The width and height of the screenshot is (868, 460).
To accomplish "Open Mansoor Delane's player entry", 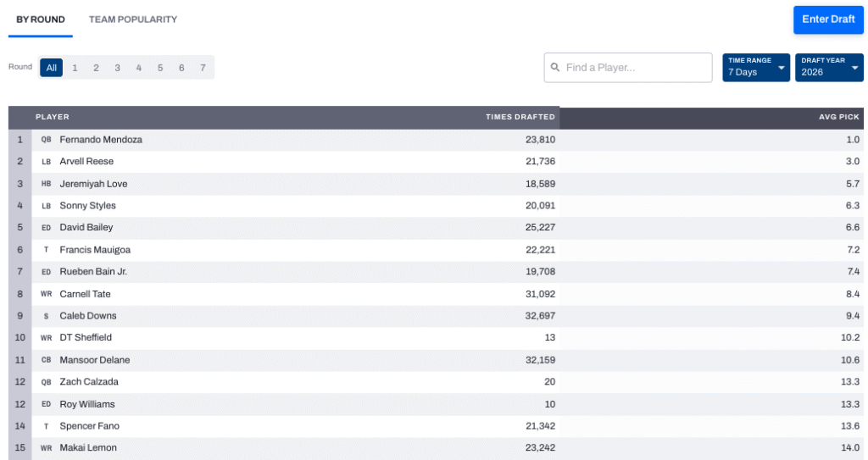I will [x=94, y=360].
